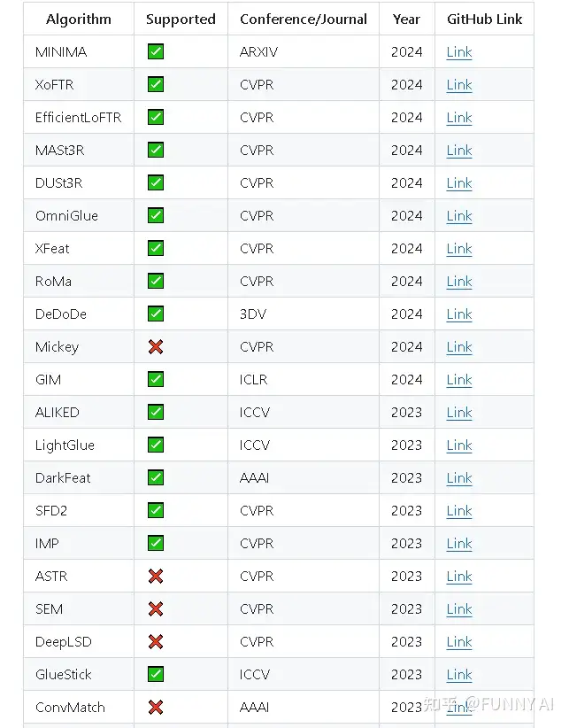Click the green check icon for GlueStick

156,675
